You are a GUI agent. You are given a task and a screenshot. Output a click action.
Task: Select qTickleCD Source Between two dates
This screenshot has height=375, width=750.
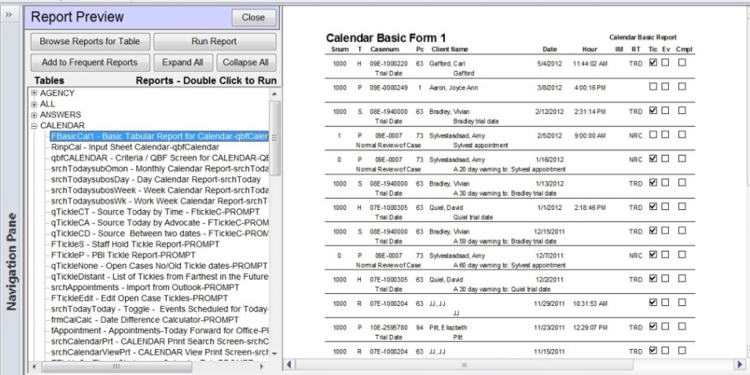159,233
